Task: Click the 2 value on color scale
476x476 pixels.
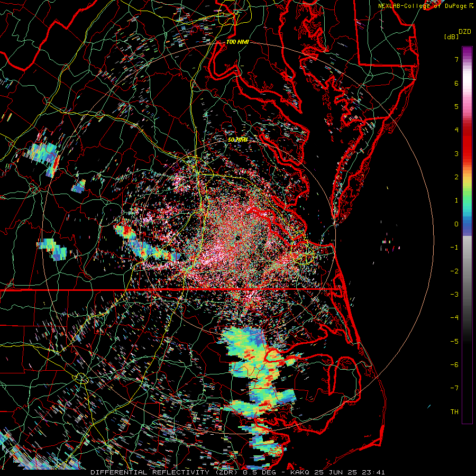Action: 456,177
